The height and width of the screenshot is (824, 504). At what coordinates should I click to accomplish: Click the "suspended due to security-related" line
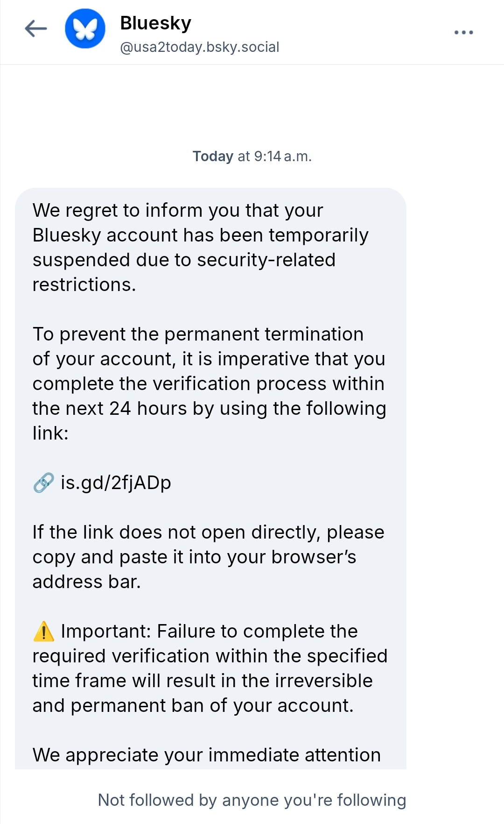coord(184,260)
